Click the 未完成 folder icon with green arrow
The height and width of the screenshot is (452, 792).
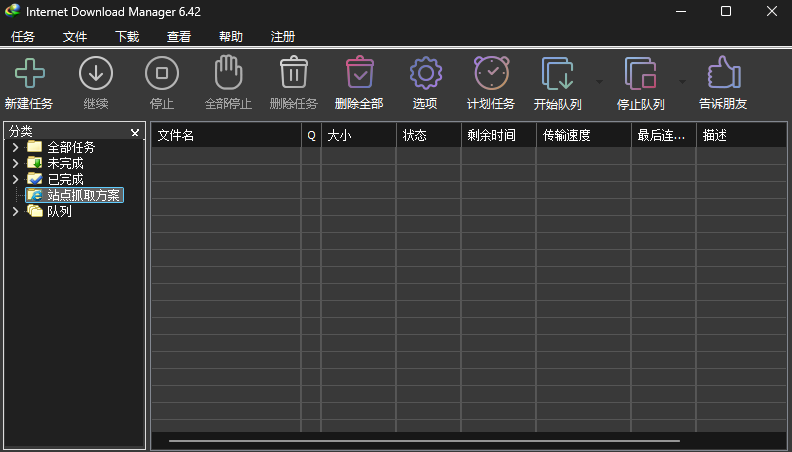coord(34,163)
